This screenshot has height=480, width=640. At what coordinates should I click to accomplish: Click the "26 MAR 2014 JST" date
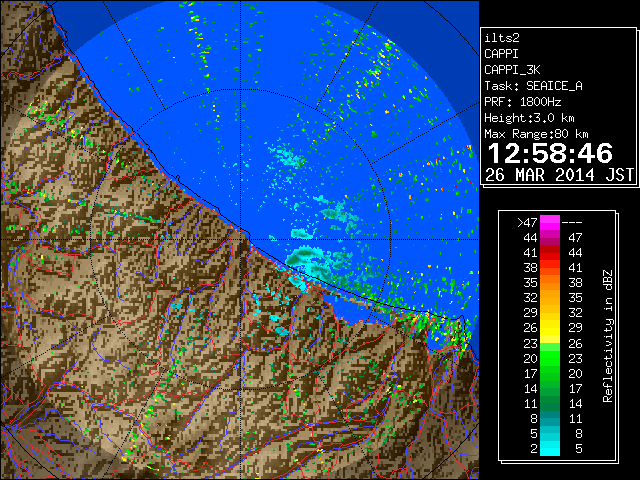[x=560, y=175]
